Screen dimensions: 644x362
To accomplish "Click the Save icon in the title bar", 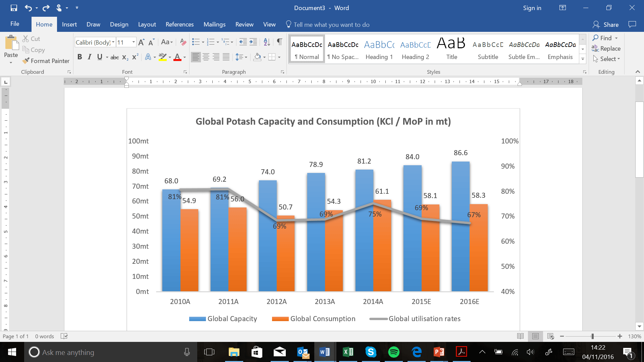I will (14, 8).
